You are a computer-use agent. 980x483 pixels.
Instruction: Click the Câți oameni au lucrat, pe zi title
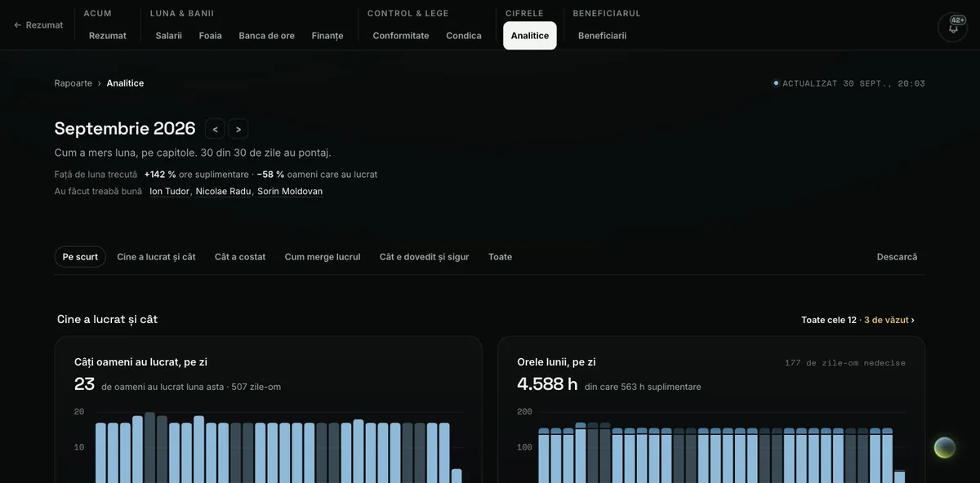coord(140,362)
